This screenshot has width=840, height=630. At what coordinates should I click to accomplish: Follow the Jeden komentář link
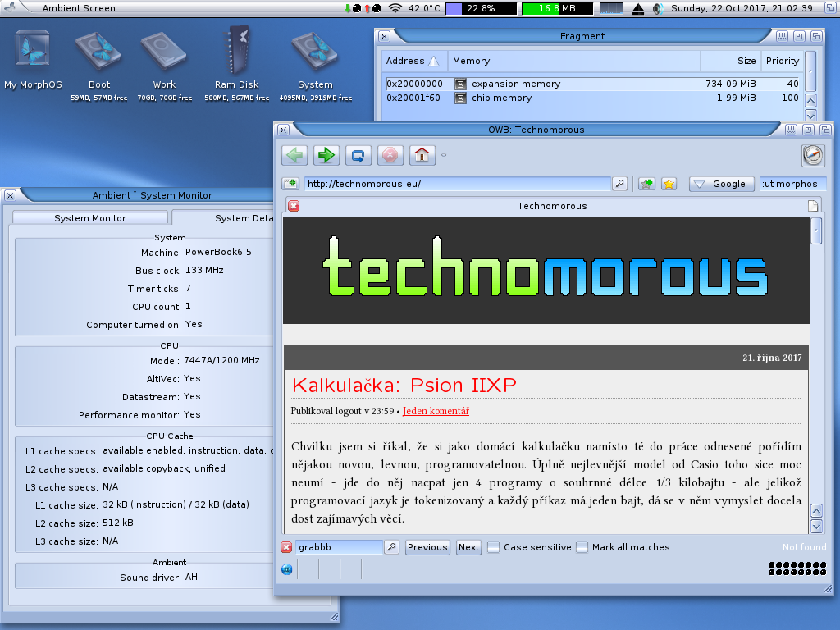pyautogui.click(x=436, y=411)
